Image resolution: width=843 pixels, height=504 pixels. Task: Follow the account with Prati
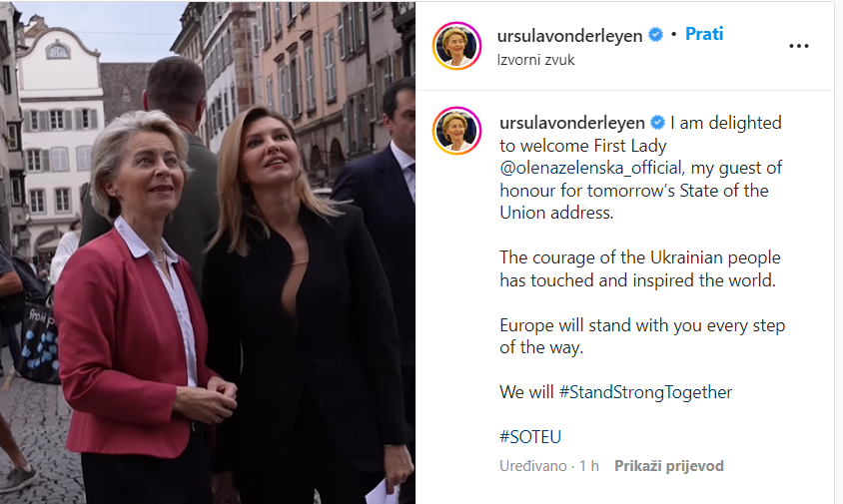point(704,34)
